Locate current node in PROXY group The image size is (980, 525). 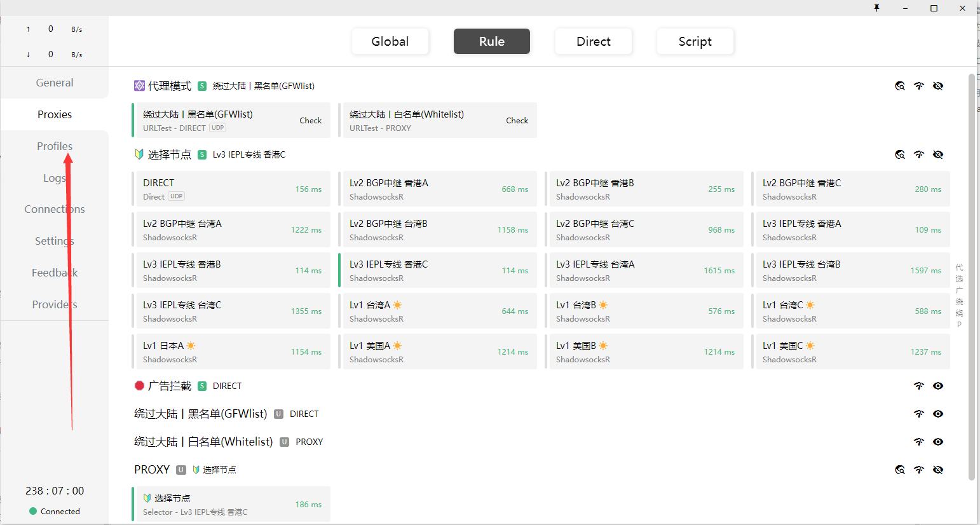[x=900, y=470]
